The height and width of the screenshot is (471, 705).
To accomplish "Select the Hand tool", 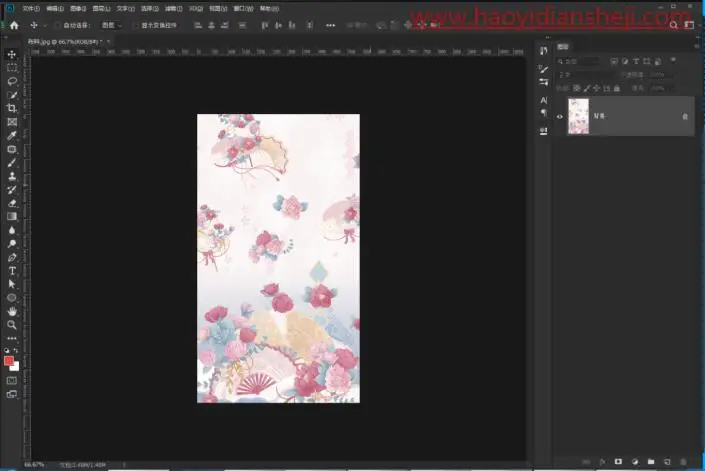I will point(12,311).
